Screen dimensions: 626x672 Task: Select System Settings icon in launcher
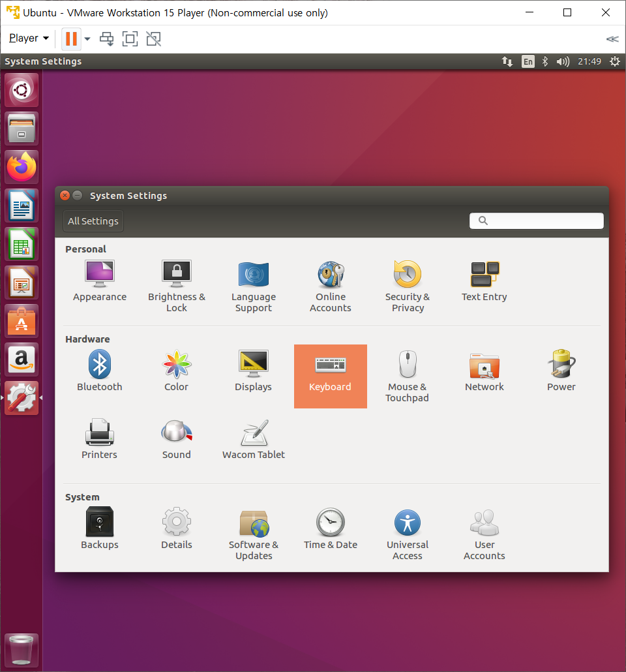coord(22,398)
